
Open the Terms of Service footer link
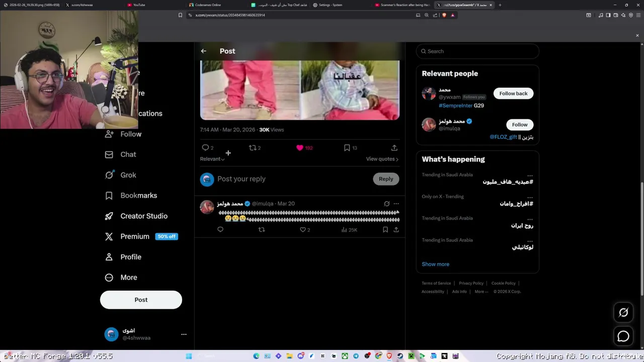(436, 283)
